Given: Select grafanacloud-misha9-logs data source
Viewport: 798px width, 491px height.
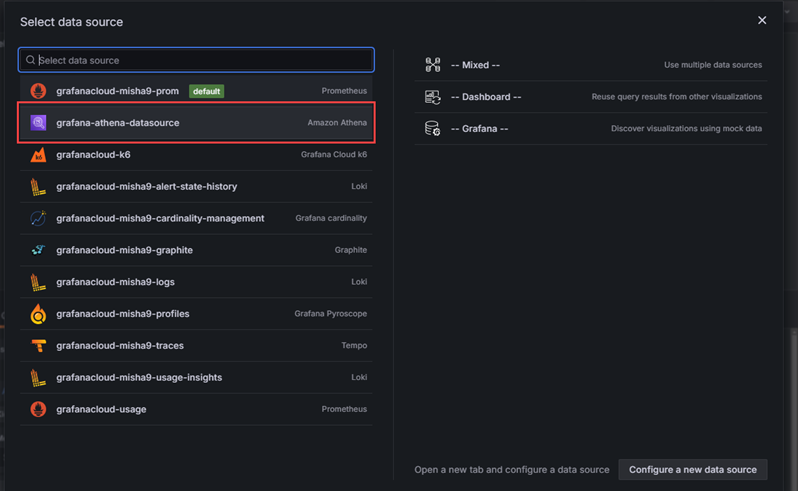Looking at the screenshot, I should point(115,282).
